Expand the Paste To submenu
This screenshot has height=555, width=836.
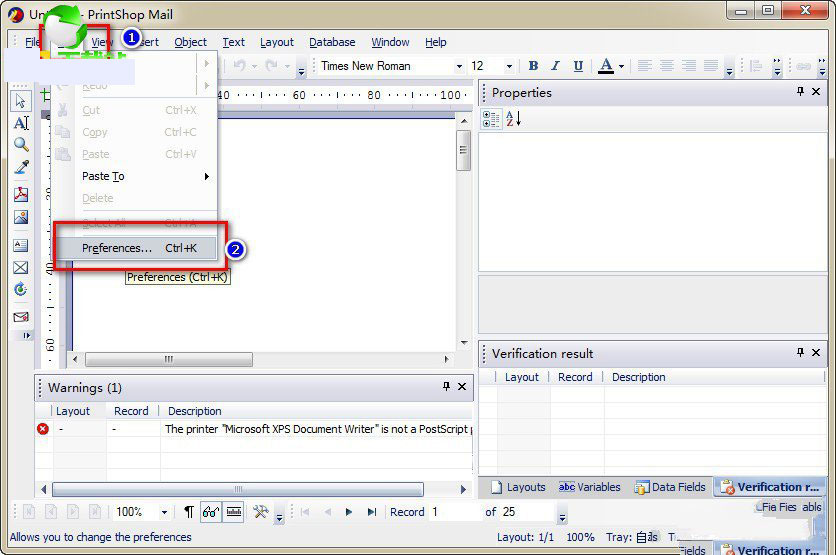click(207, 176)
